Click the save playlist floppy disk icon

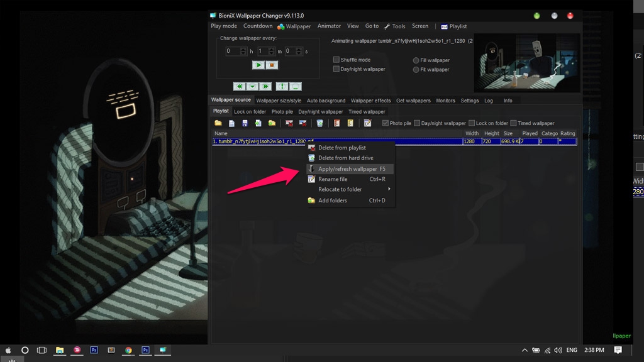pyautogui.click(x=245, y=123)
